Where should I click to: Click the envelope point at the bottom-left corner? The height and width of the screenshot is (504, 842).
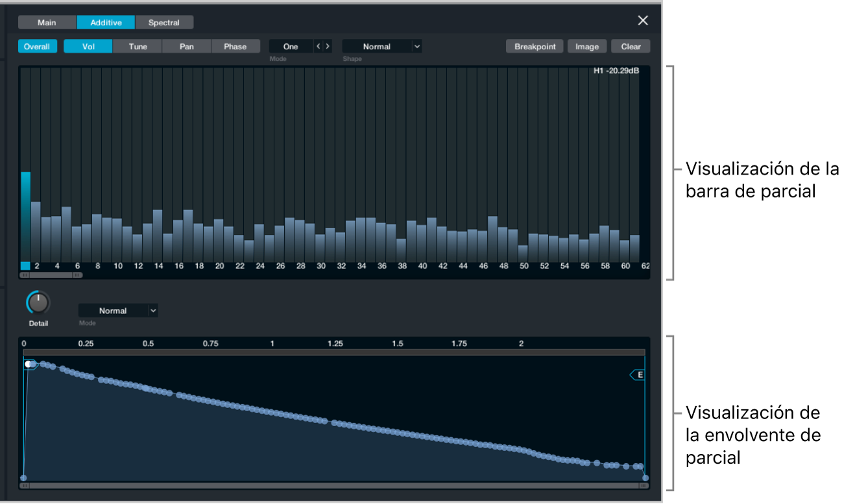point(24,478)
